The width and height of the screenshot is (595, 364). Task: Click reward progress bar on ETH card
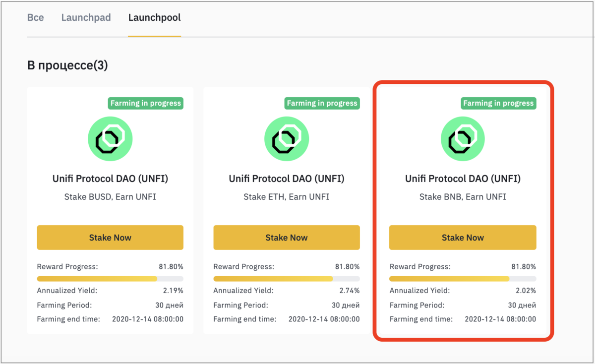[287, 279]
